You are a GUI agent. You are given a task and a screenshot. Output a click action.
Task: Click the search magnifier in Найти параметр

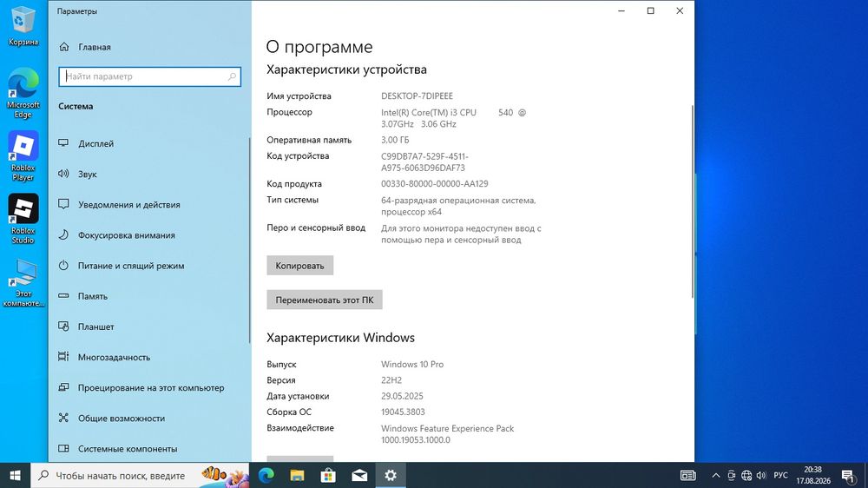tap(232, 76)
